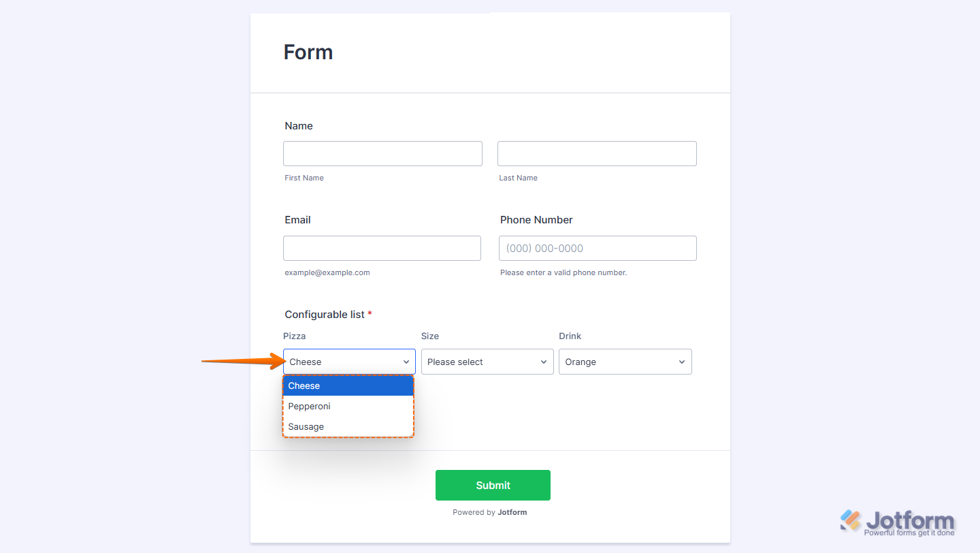Collapse the Pizza dropdown showing Cheese
980x553 pixels.
point(348,362)
